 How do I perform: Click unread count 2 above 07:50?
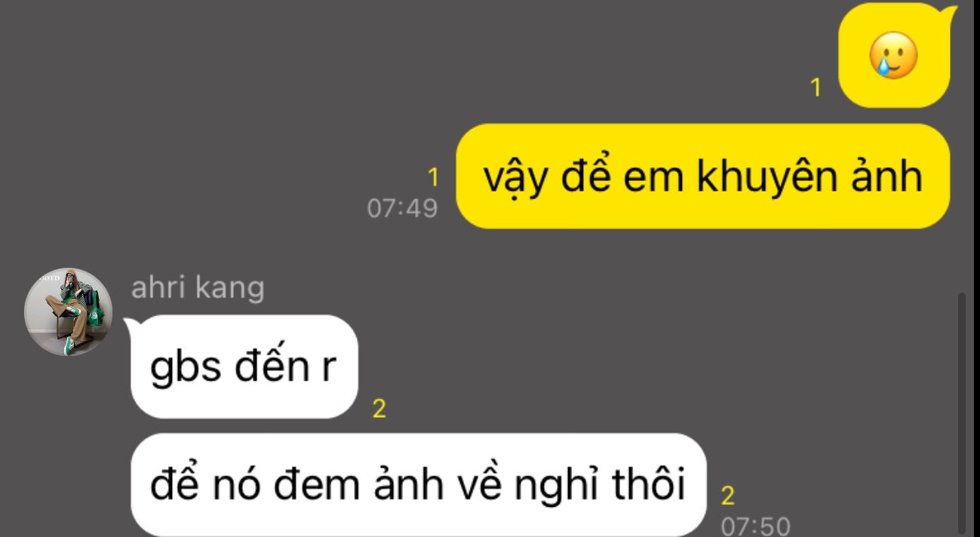click(728, 496)
